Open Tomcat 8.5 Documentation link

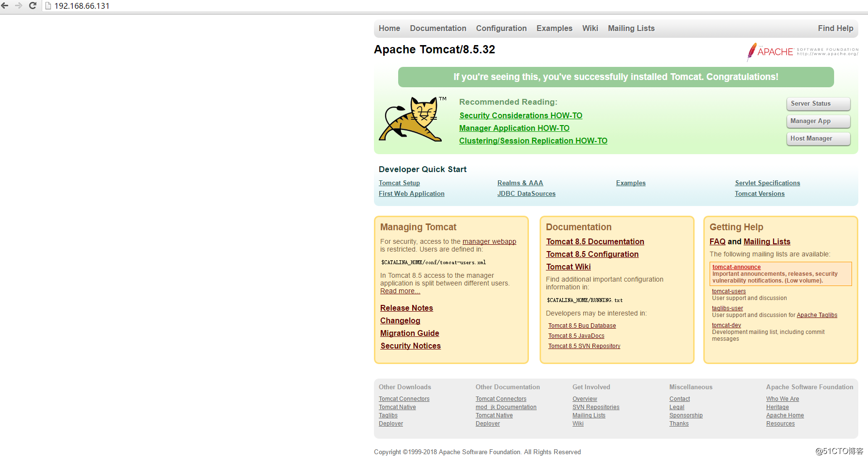pos(595,241)
